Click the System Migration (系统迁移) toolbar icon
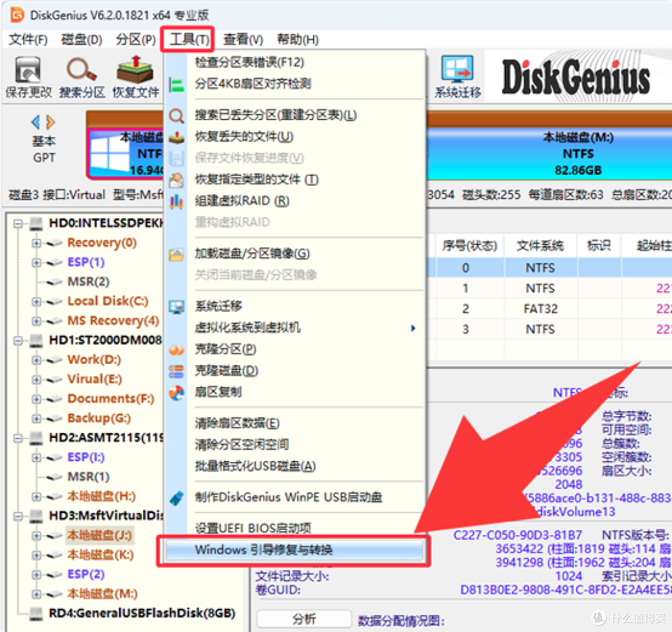672x632 pixels. click(458, 77)
